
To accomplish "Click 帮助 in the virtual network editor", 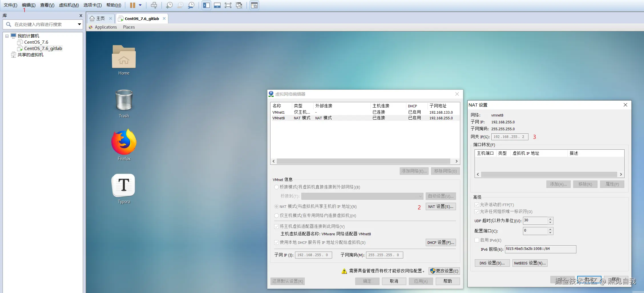I will click(447, 281).
